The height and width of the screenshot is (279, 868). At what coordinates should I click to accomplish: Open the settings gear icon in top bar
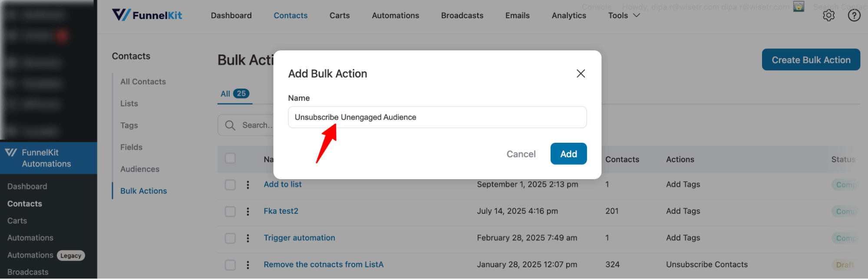point(828,15)
